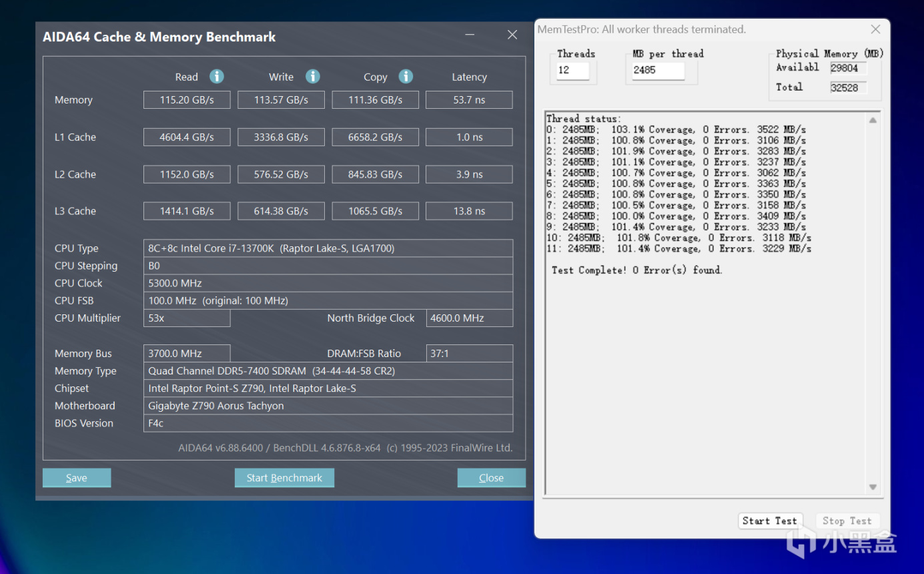Click the CPU Multiplier value 53x
The height and width of the screenshot is (574, 924).
[x=187, y=318]
